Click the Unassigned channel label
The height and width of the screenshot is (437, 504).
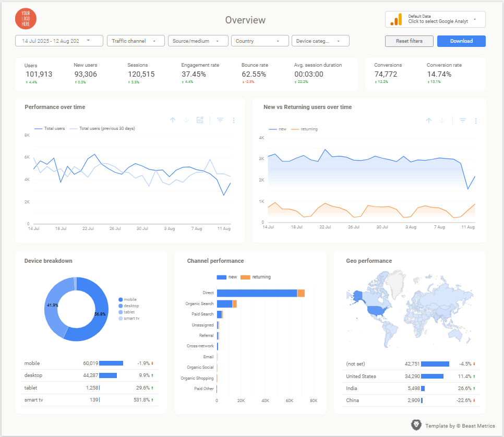click(202, 325)
